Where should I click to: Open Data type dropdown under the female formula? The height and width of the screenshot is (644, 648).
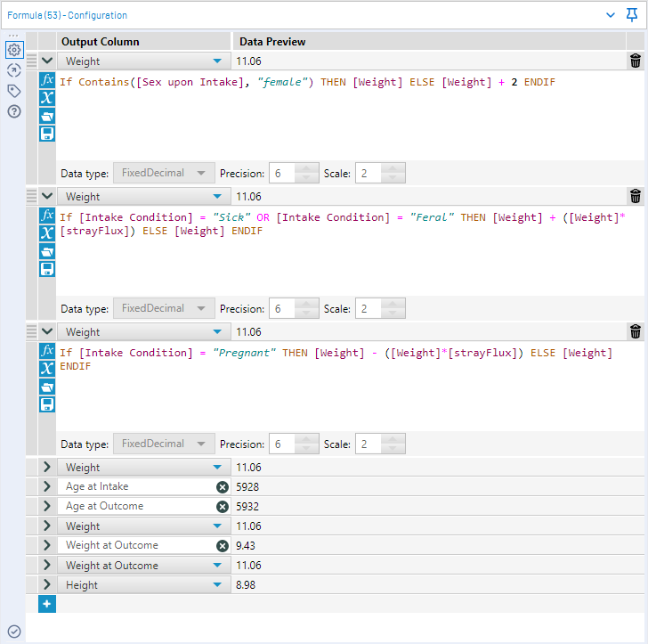click(x=164, y=173)
